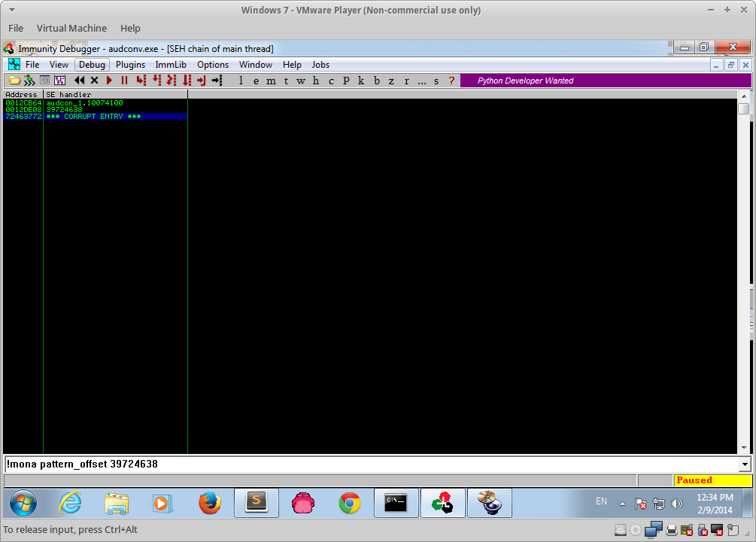Show References with 'r' button
The image size is (756, 542).
(x=406, y=81)
